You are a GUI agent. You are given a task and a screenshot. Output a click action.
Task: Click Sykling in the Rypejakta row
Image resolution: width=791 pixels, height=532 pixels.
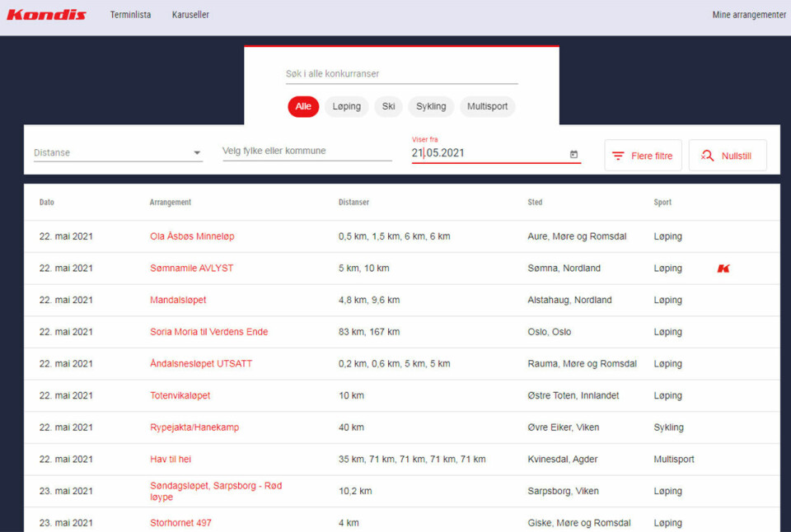point(668,427)
